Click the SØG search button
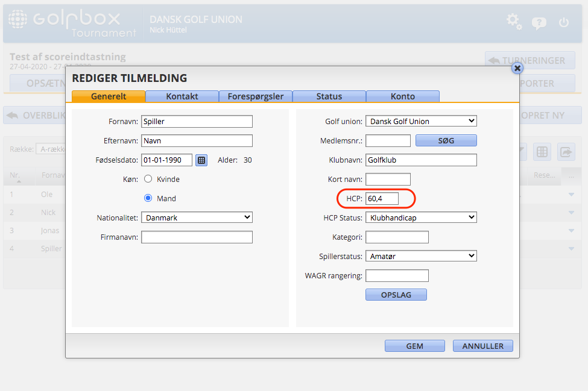Image resolution: width=588 pixels, height=391 pixels. [446, 140]
